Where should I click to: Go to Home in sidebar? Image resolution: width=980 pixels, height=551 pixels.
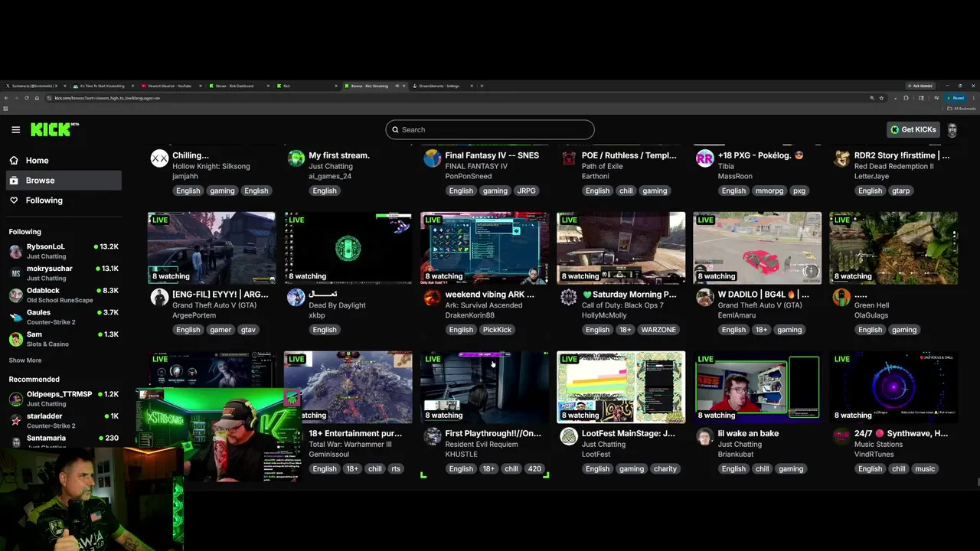[64, 161]
